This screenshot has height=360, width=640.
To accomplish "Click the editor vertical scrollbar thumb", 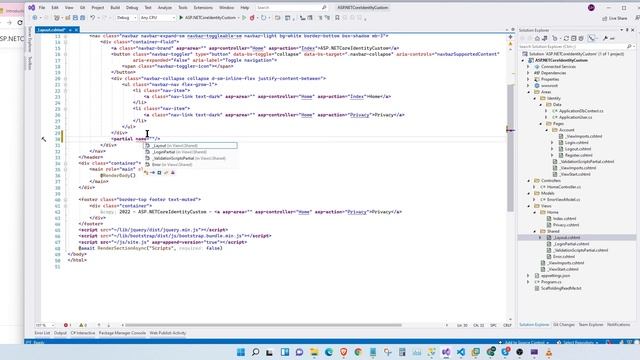I will [x=510, y=148].
